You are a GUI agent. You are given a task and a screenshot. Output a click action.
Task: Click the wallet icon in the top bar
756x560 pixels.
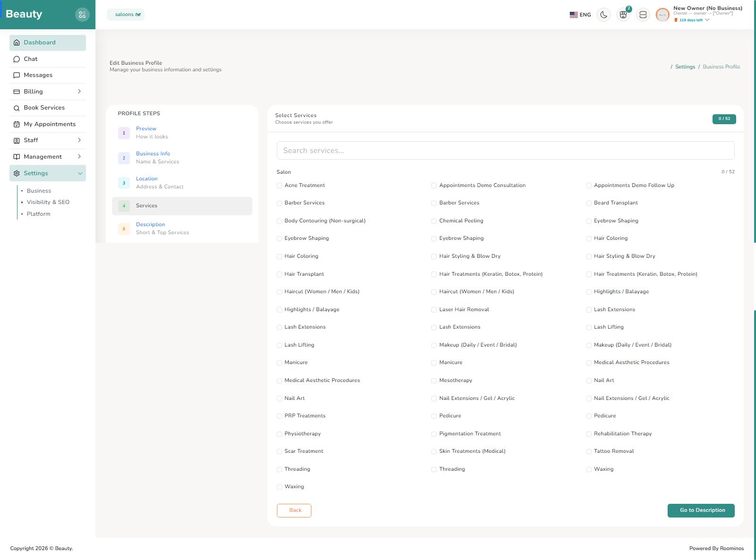coord(643,15)
